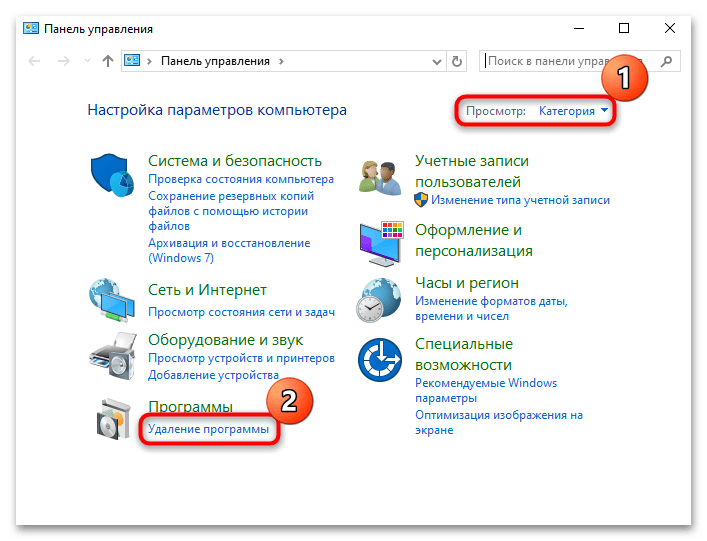Open Просмотр устройств и принтеров link
The image size is (707, 541).
coord(241,358)
